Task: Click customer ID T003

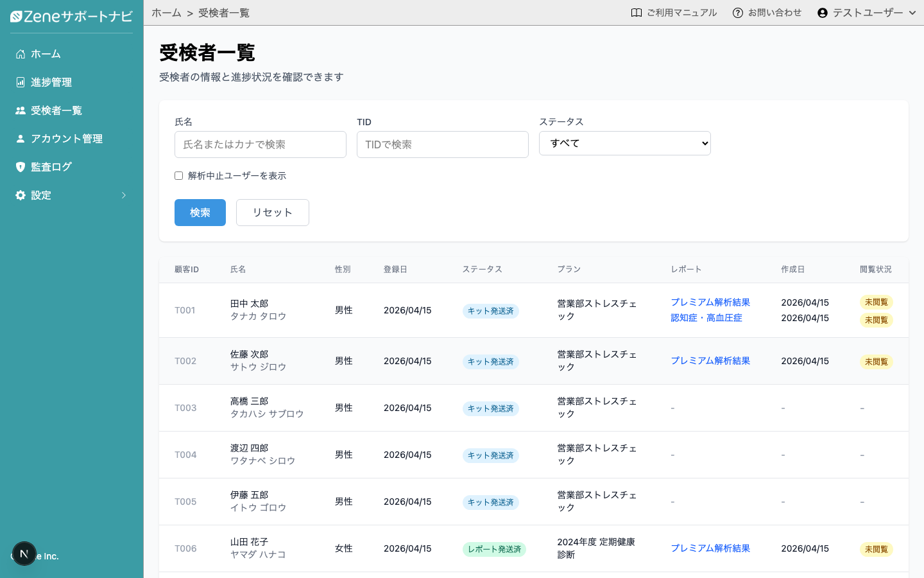Action: [x=185, y=408]
